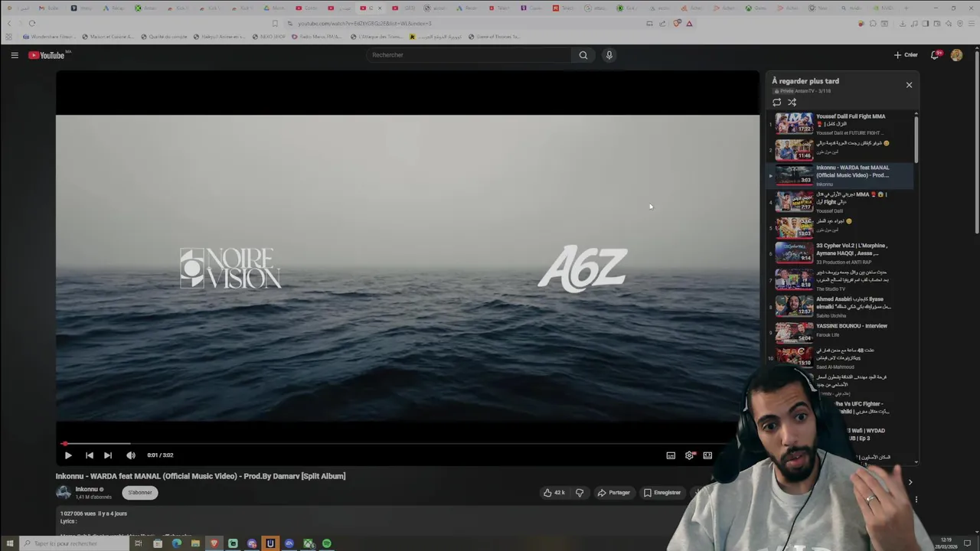Click the Partager button
The height and width of the screenshot is (551, 980).
coord(614,493)
